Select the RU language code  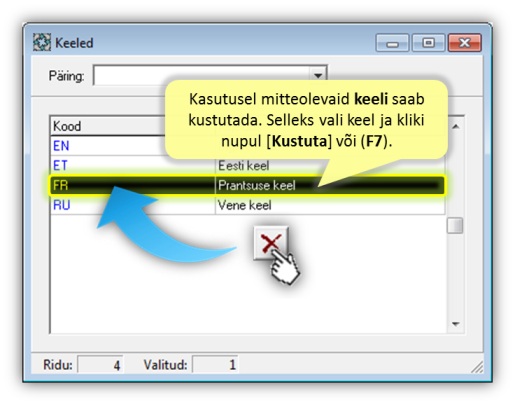pos(62,205)
